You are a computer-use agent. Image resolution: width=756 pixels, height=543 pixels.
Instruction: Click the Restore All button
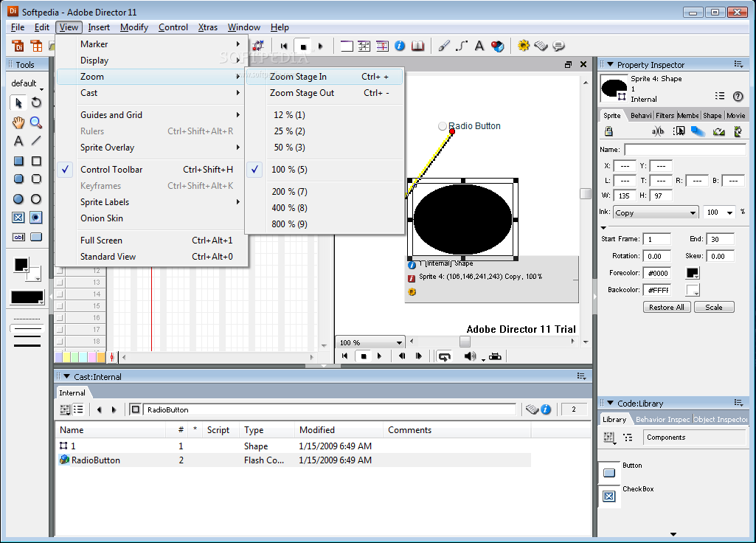(x=666, y=307)
